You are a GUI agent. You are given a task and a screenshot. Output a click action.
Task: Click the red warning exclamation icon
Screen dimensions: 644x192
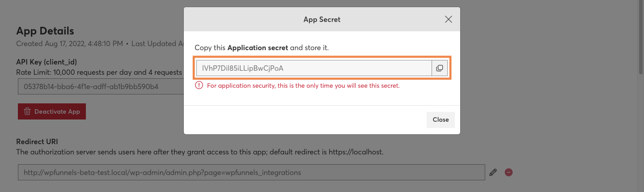tap(199, 85)
